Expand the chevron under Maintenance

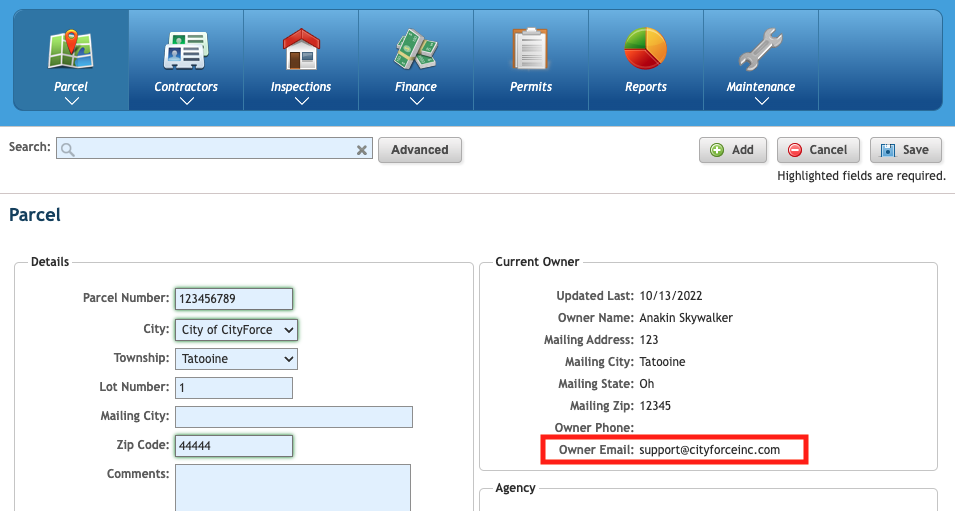coord(761,101)
